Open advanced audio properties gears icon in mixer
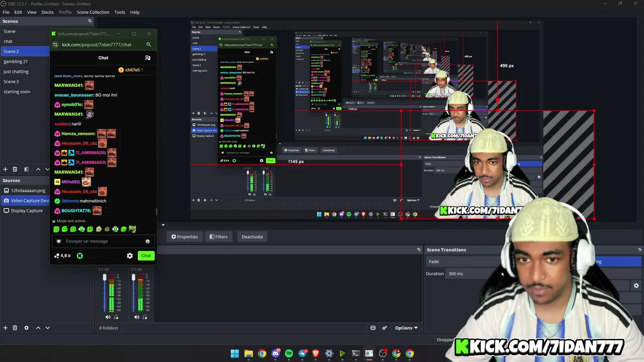Screen dimensions: 644x362 pyautogui.click(x=384, y=328)
